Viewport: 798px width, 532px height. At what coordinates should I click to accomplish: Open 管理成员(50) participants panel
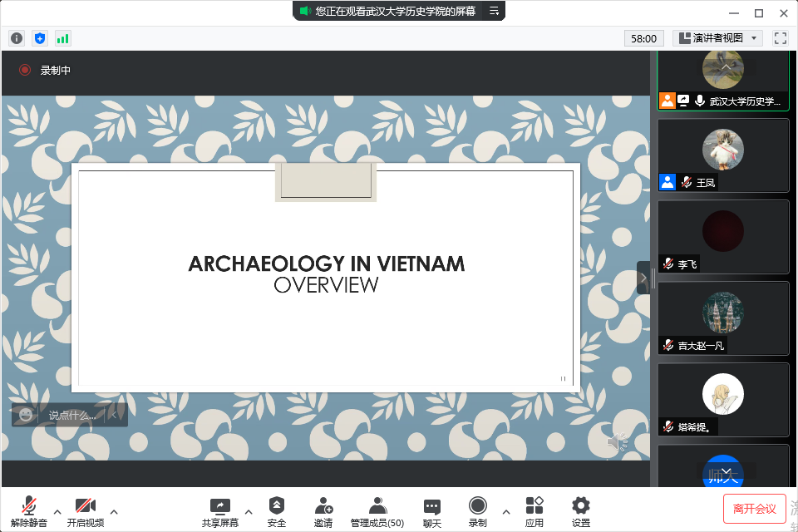(377, 511)
